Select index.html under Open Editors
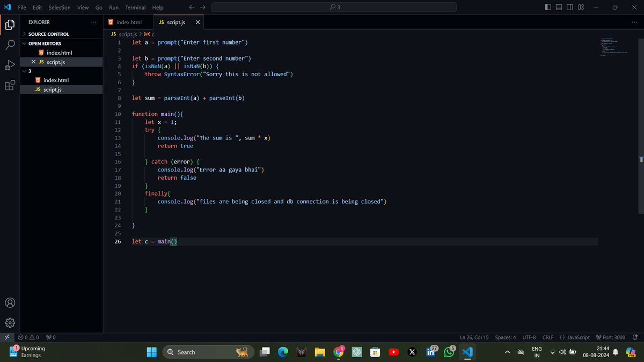The height and width of the screenshot is (362, 644). pyautogui.click(x=62, y=53)
